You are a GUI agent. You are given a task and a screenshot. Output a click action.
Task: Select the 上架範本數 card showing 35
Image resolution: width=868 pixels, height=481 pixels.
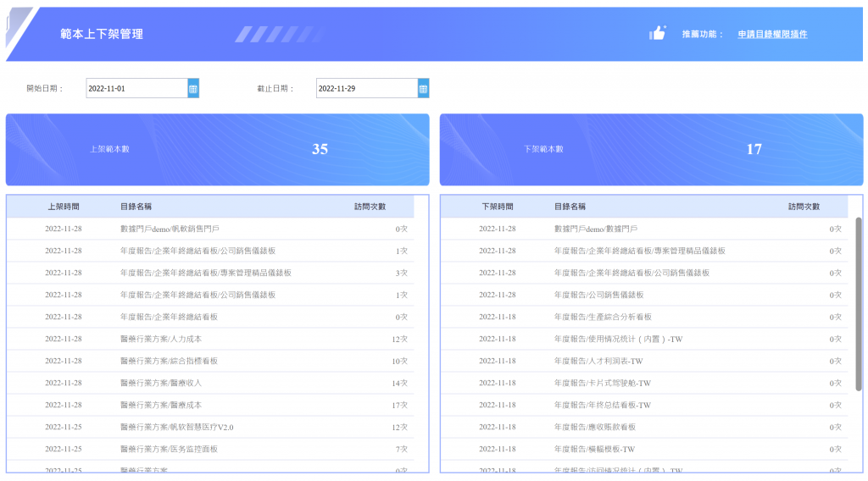218,149
